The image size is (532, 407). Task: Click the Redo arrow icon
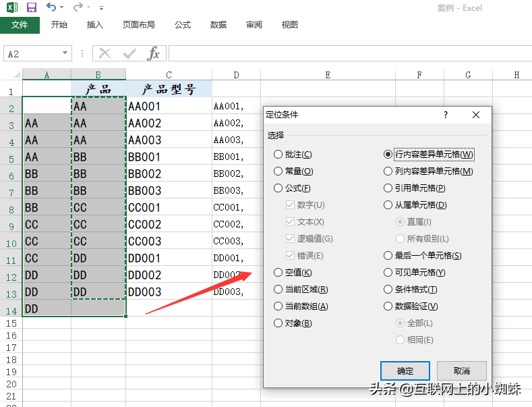pyautogui.click(x=78, y=7)
